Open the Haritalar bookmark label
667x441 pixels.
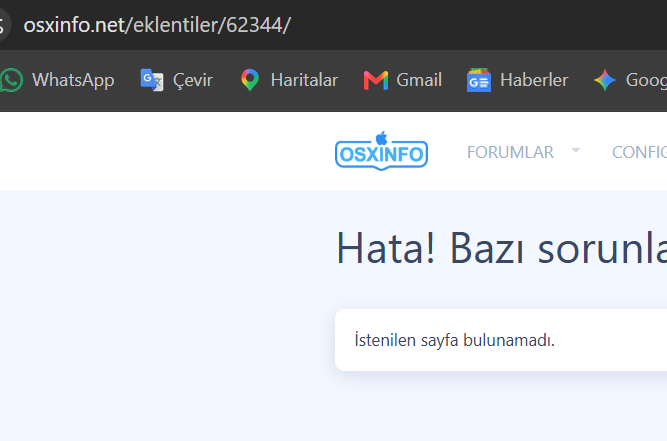pos(304,80)
